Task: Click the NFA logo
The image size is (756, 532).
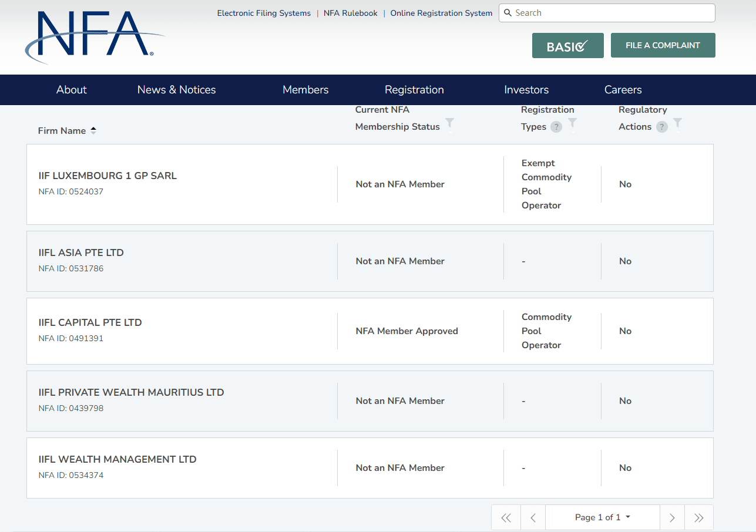Action: (x=95, y=36)
